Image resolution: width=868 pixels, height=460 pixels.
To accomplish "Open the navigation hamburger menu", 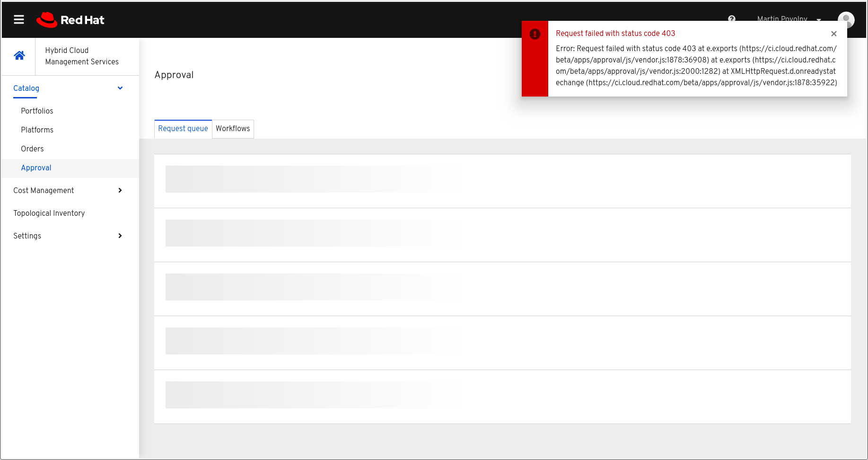I will pos(18,19).
